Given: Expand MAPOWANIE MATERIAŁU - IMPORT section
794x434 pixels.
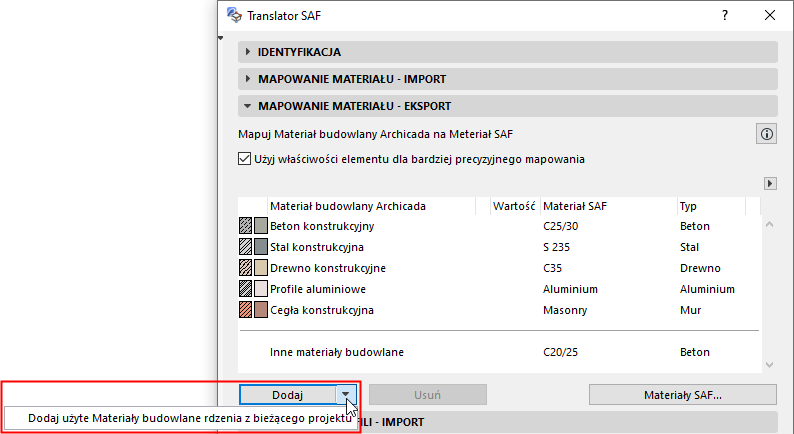Looking at the screenshot, I should pos(508,79).
